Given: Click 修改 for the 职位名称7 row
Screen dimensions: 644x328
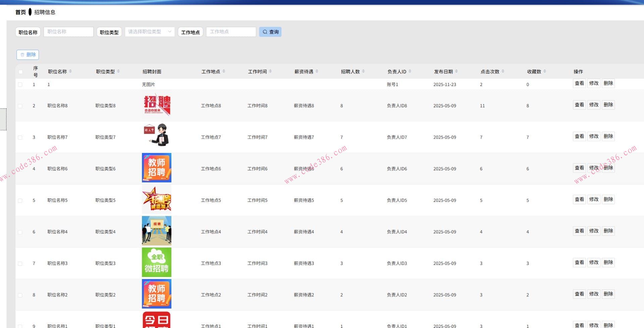Looking at the screenshot, I should point(594,136).
